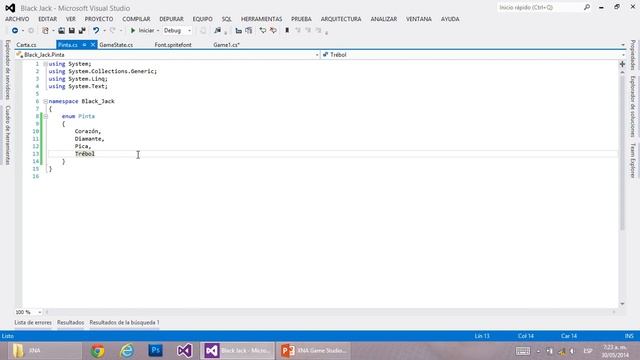Expand the Cuadro de herramientas side panel
This screenshot has width=640, height=360.
coord(8,135)
